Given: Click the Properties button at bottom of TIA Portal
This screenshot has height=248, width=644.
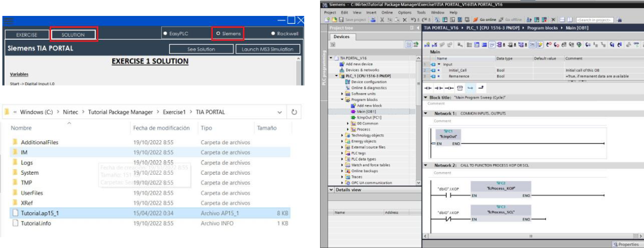Looking at the screenshot, I should (x=627, y=244).
